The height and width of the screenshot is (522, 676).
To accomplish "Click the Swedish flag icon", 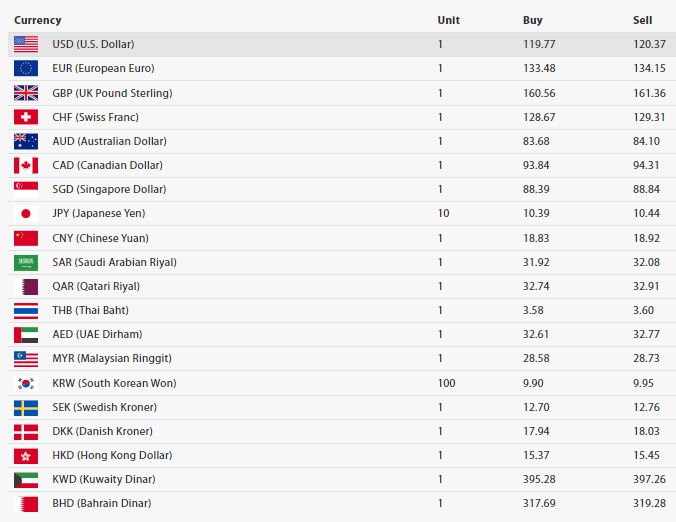I will pos(26,407).
